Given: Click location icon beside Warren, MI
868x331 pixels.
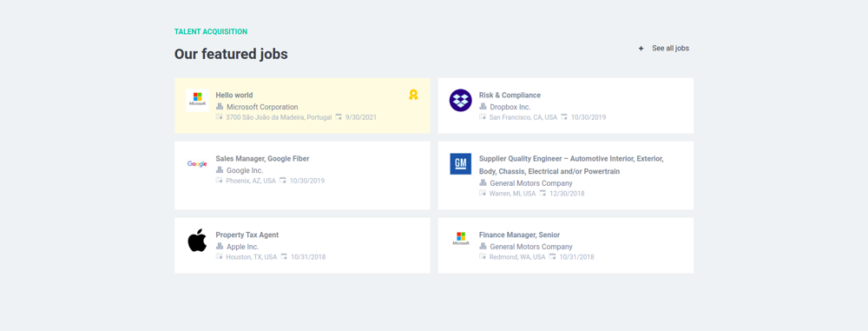Looking at the screenshot, I should (x=483, y=194).
